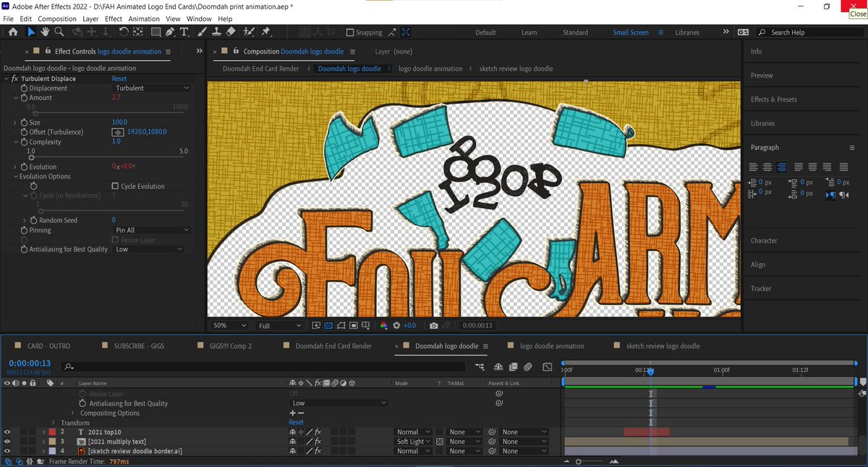The height and width of the screenshot is (467, 868).
Task: Open the Pinning dropdown
Action: [x=152, y=230]
